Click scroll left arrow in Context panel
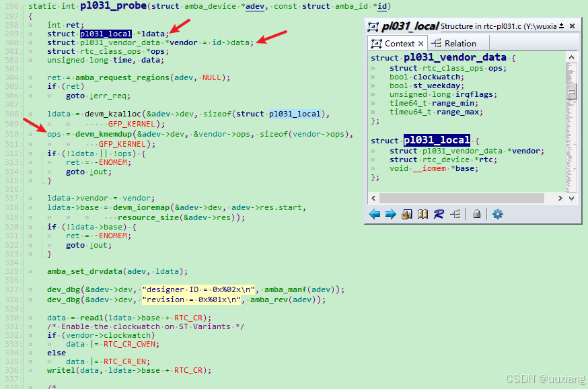This screenshot has width=588, height=389. click(x=373, y=198)
